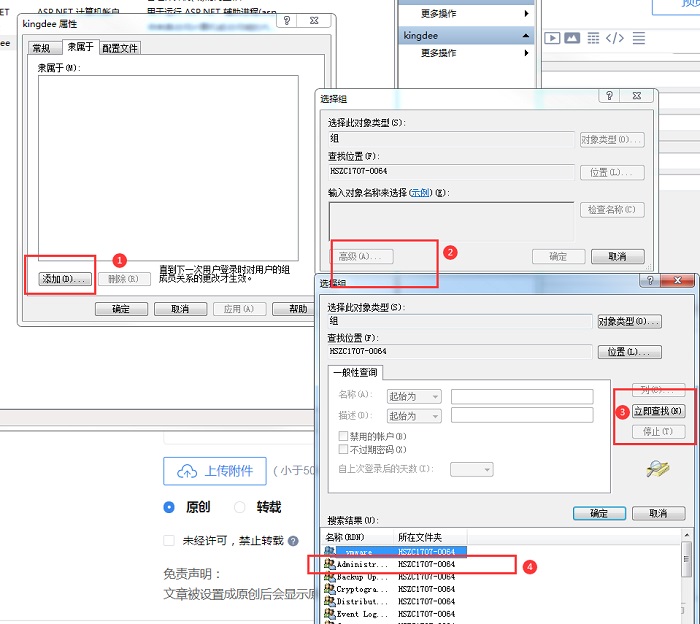Click the code block </> icon
The image size is (700, 624).
(x=615, y=38)
